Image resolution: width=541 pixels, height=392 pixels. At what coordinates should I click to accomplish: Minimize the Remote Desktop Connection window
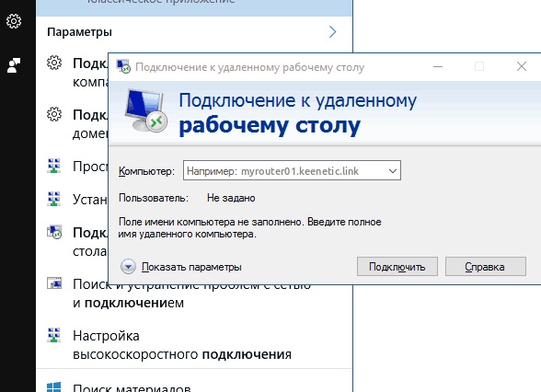(x=438, y=66)
